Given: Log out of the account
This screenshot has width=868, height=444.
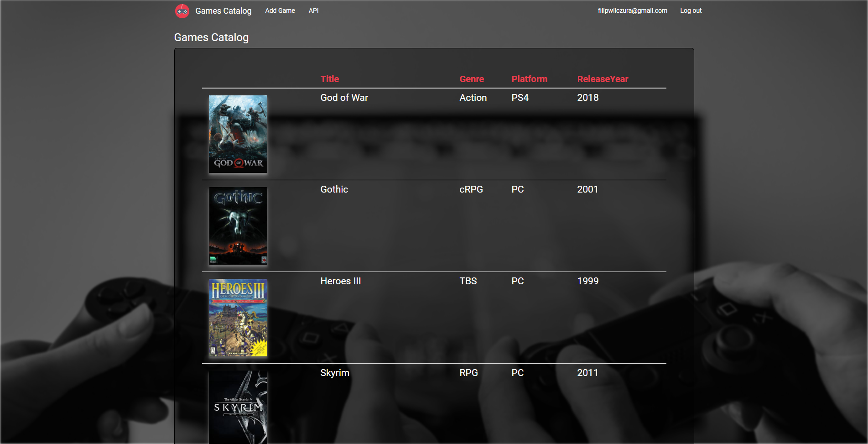Looking at the screenshot, I should pos(691,10).
